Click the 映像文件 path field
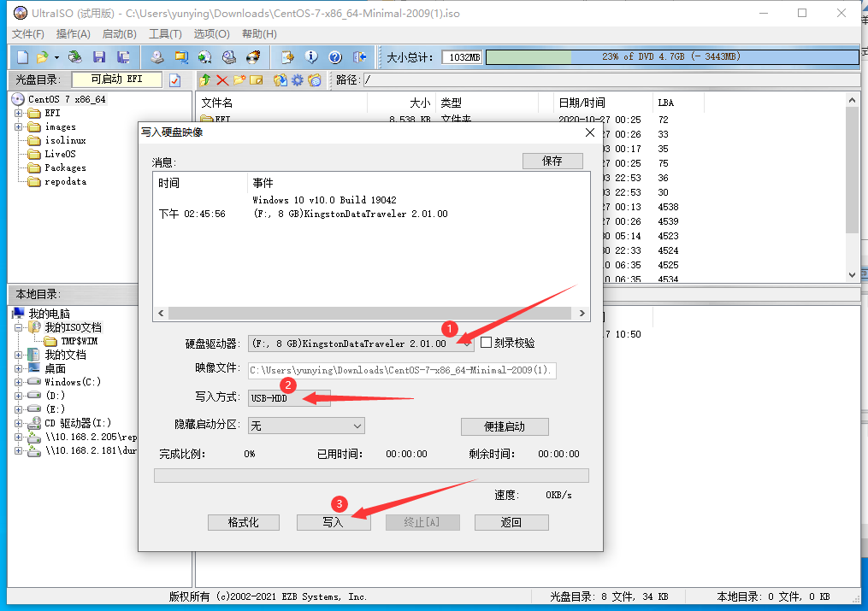 (402, 370)
